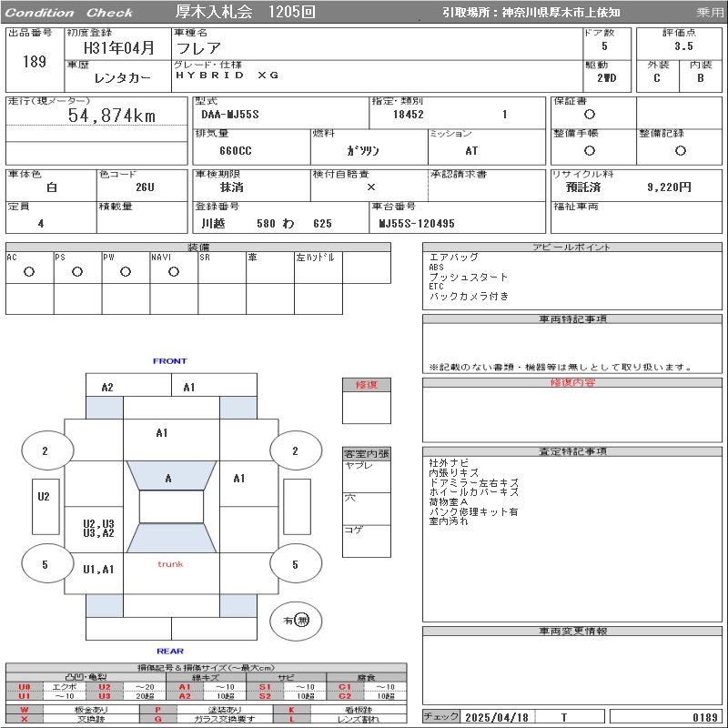Viewport: 728px width, 728px height.
Task: Click the spare tire 有/無 circle icon
Action: tap(297, 620)
